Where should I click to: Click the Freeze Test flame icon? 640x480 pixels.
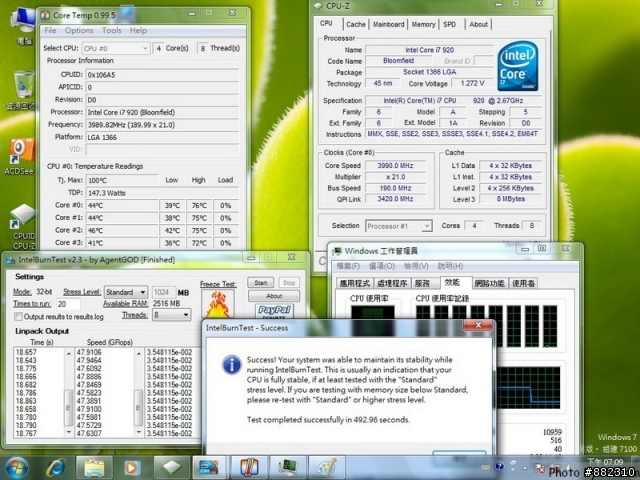tap(218, 304)
